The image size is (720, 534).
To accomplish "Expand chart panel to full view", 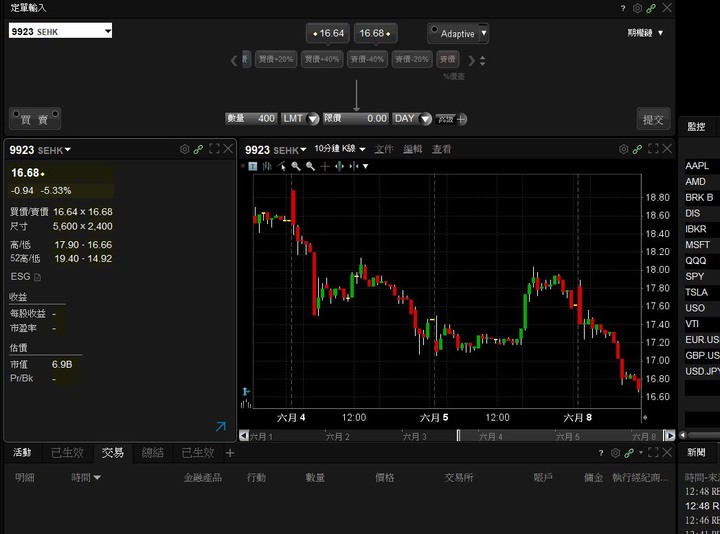I will pyautogui.click(x=653, y=149).
